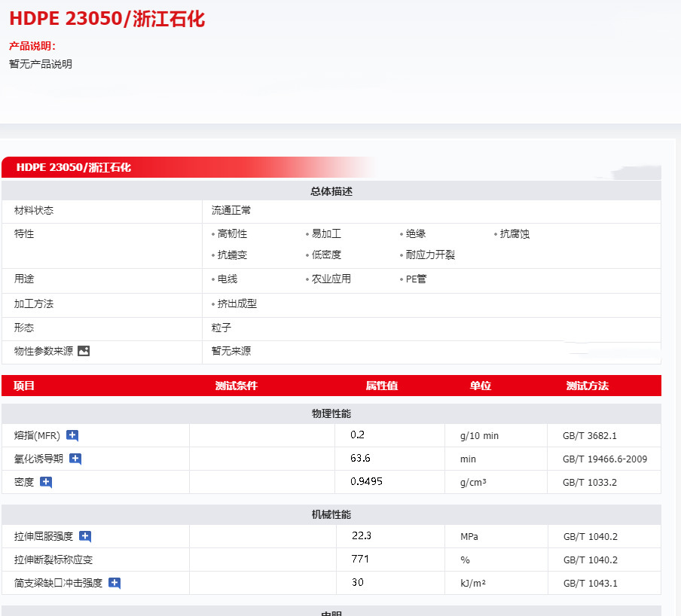Click the value 暂无来源
This screenshot has width=681, height=616.
pos(231,351)
